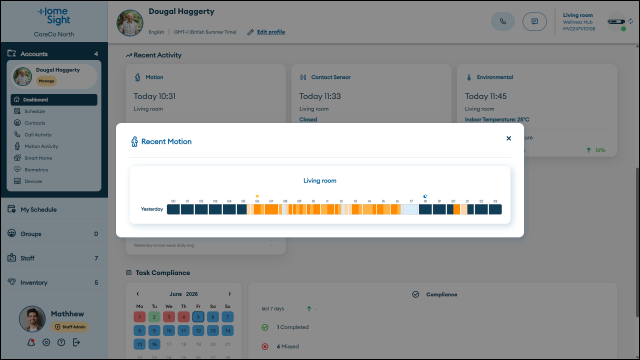This screenshot has height=360, width=640.
Task: Click the Contact Sensor card icon
Action: [x=303, y=77]
